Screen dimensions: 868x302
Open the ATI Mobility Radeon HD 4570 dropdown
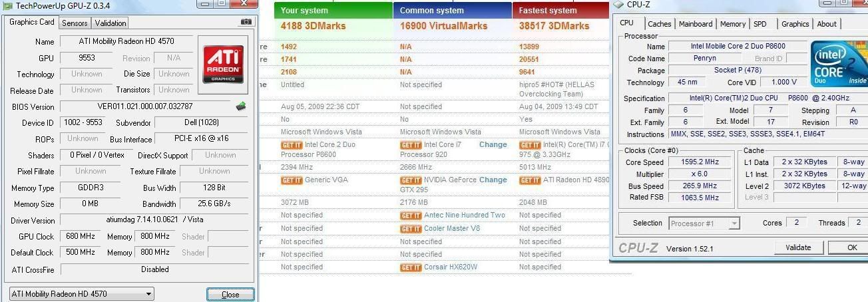pyautogui.click(x=82, y=293)
